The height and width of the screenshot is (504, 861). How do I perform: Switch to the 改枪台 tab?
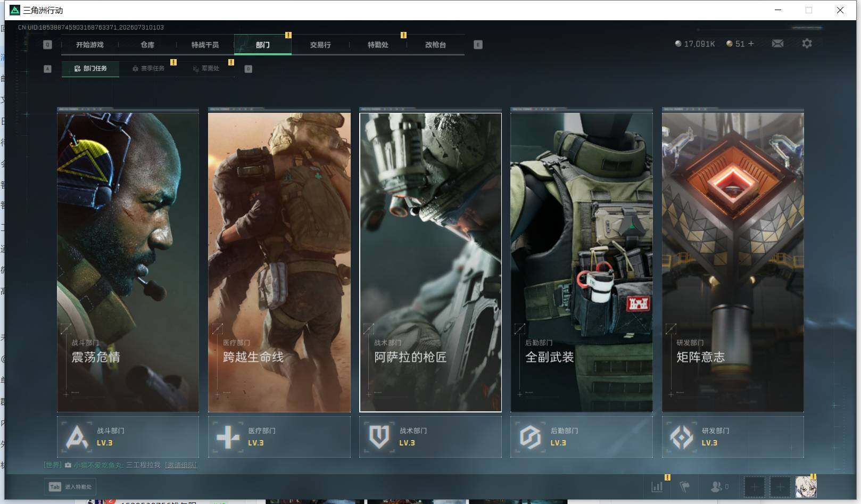coord(435,45)
